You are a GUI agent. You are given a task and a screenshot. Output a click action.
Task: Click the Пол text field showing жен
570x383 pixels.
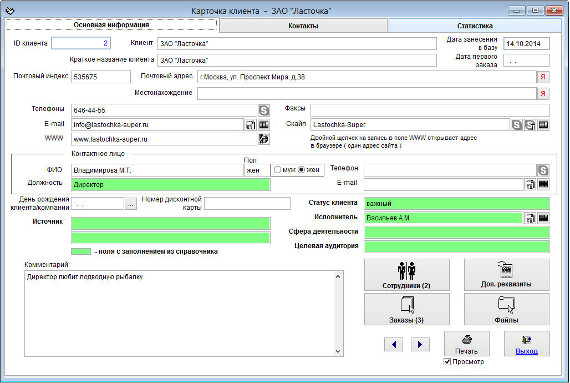click(x=257, y=170)
